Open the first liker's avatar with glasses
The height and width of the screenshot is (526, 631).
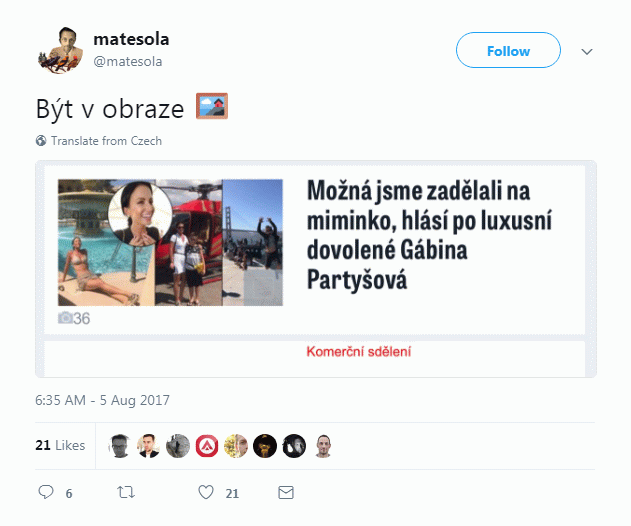[x=120, y=446]
